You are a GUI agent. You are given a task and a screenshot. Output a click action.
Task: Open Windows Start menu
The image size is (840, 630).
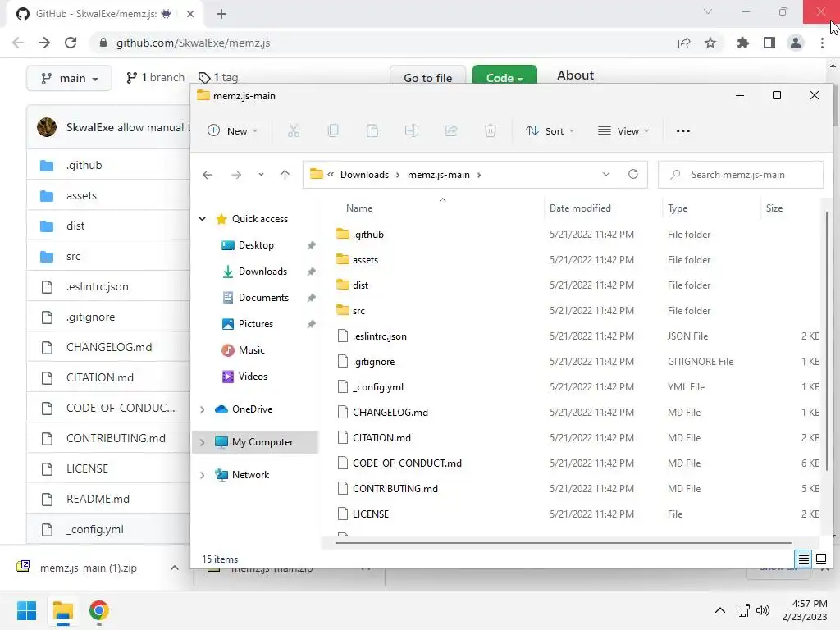coord(27,610)
